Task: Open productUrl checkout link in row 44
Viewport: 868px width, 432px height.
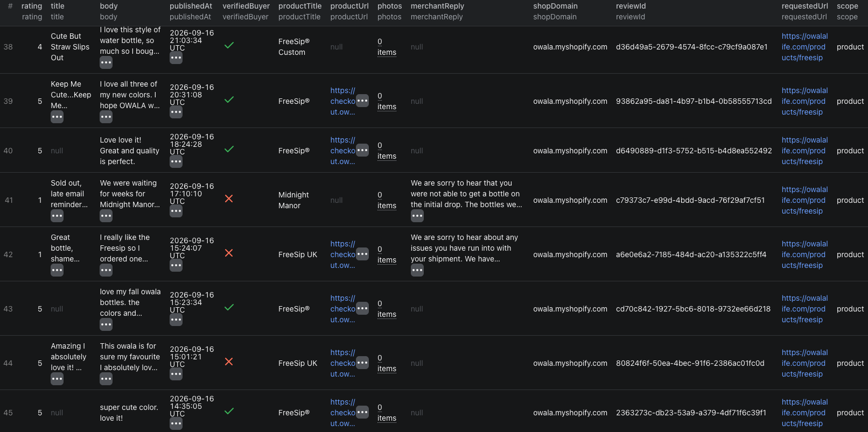Action: click(343, 363)
